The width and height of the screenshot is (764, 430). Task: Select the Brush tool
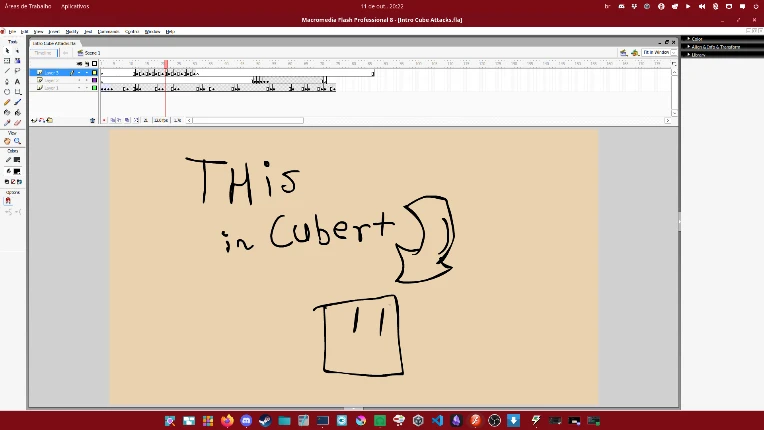coord(18,102)
